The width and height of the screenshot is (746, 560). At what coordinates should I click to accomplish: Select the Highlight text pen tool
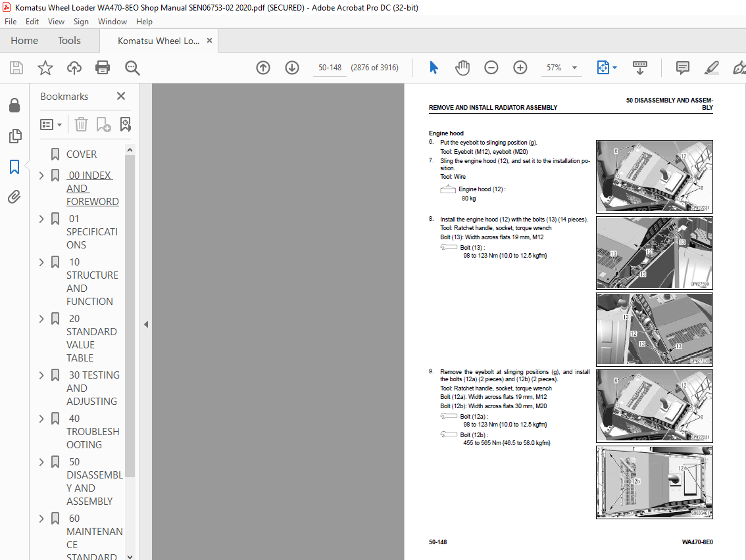click(712, 68)
